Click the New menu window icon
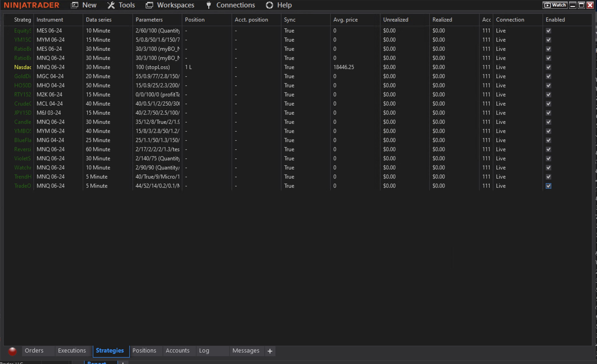Viewport: 597px width, 364px height. tap(75, 5)
